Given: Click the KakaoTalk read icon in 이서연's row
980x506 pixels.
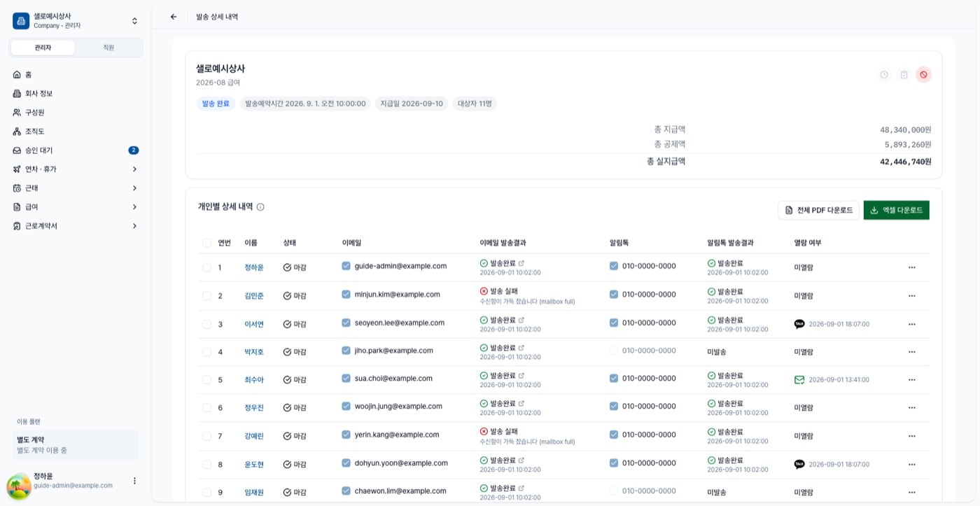Looking at the screenshot, I should pos(799,324).
